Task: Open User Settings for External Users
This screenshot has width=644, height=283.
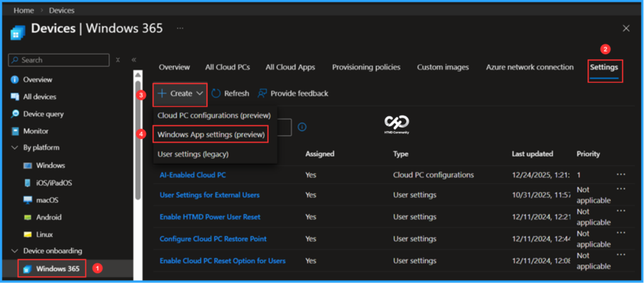Action: tap(209, 195)
